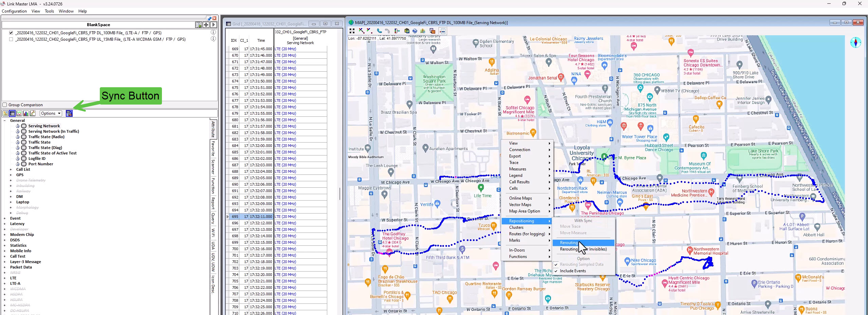This screenshot has height=315, width=868.
Task: Select the Attribute vertical tab
Action: (x=213, y=129)
